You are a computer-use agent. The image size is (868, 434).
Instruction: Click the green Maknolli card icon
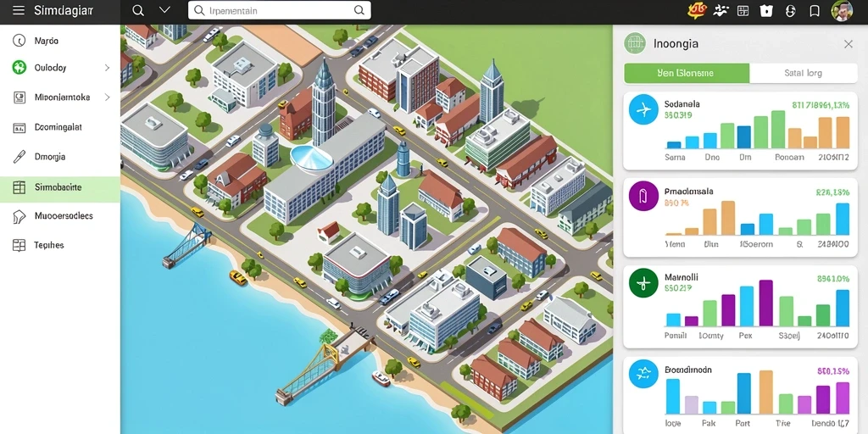coord(643,283)
